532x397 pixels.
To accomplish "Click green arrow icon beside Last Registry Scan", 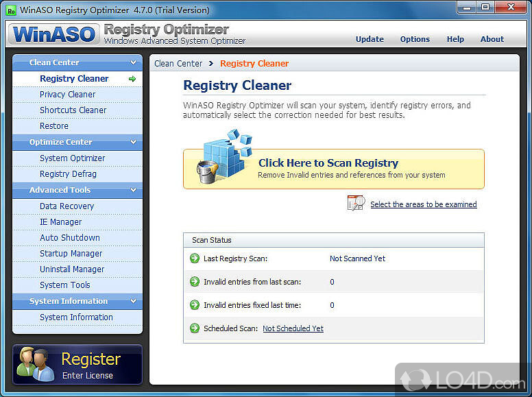I will point(195,258).
